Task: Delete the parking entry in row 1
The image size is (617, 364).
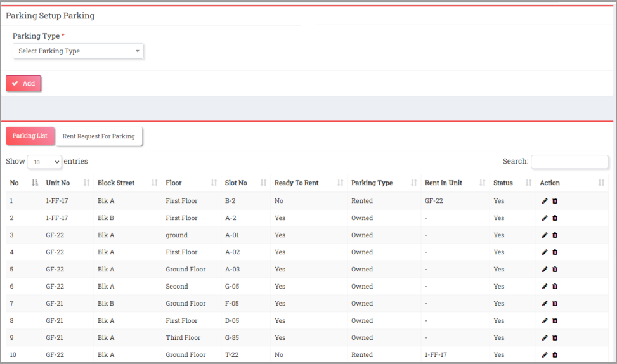Action: pos(555,201)
